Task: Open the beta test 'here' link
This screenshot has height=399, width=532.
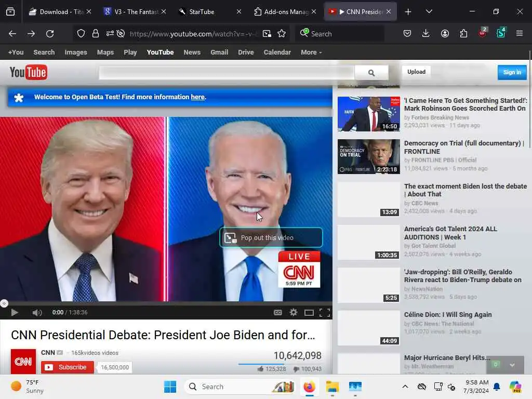Action: tap(198, 97)
